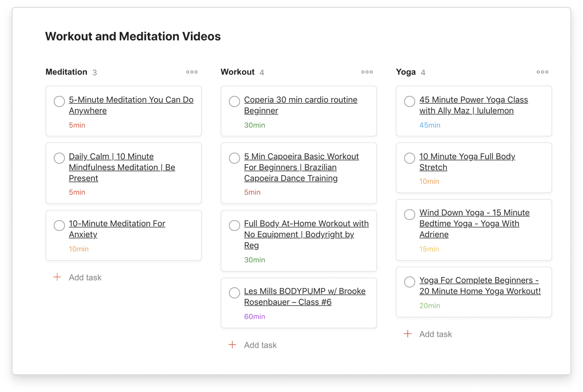This screenshot has width=583, height=392.
Task: Click the plus icon below the Workout tasks
Action: (x=233, y=345)
